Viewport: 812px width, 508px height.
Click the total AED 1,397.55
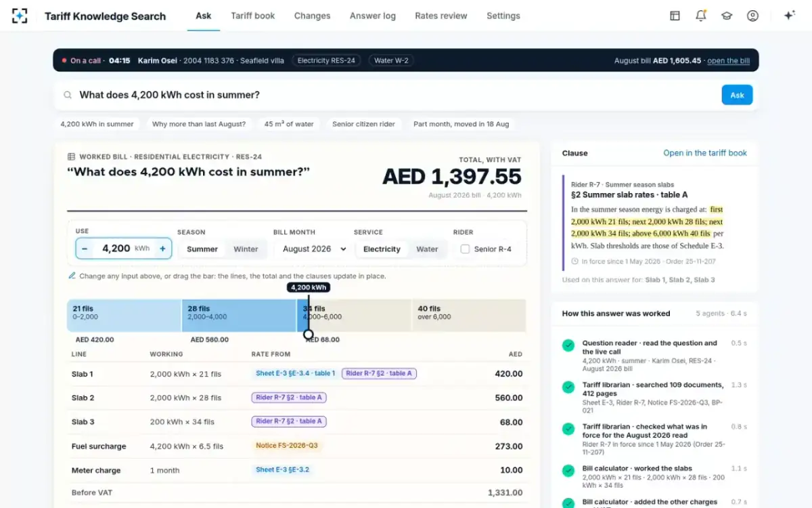point(452,177)
